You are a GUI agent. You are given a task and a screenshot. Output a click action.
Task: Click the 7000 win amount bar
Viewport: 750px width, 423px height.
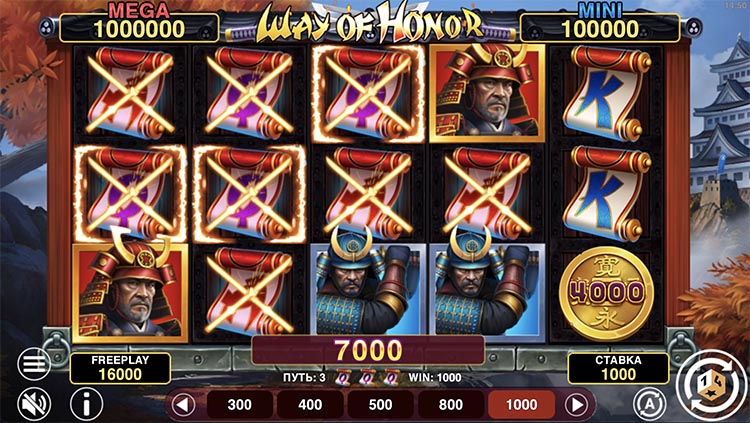[x=368, y=350]
